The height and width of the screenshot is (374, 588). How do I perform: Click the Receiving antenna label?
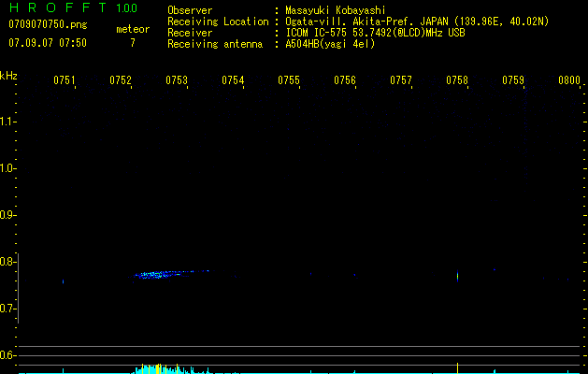tap(215, 44)
